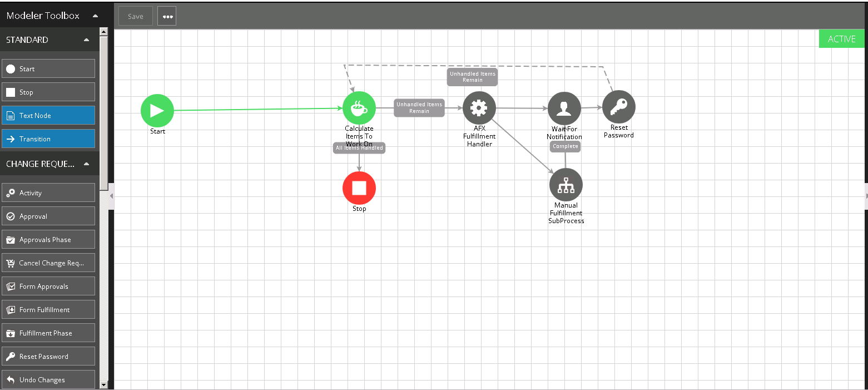Select the Manual Fulfillment SubProcess node
Viewport: 868px width, 390px height.
click(566, 185)
